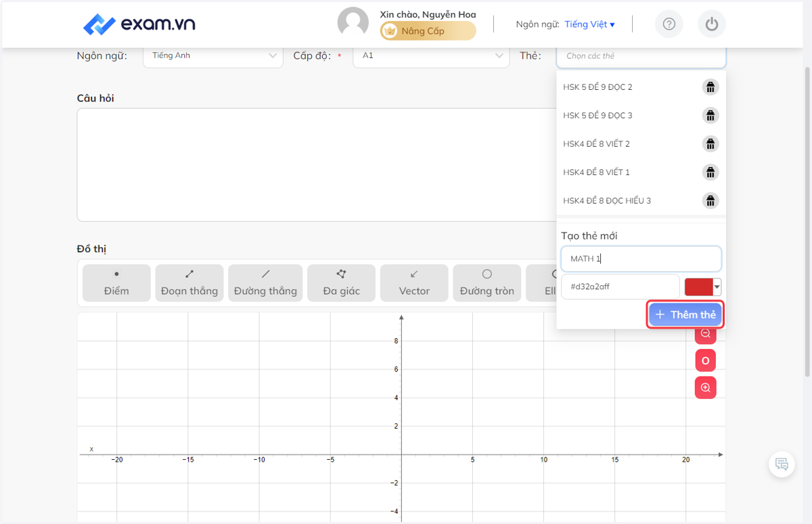Select tag HSK4 ĐỀ 8 ĐỌC HIỂU 3
This screenshot has width=812, height=524.
click(x=607, y=201)
